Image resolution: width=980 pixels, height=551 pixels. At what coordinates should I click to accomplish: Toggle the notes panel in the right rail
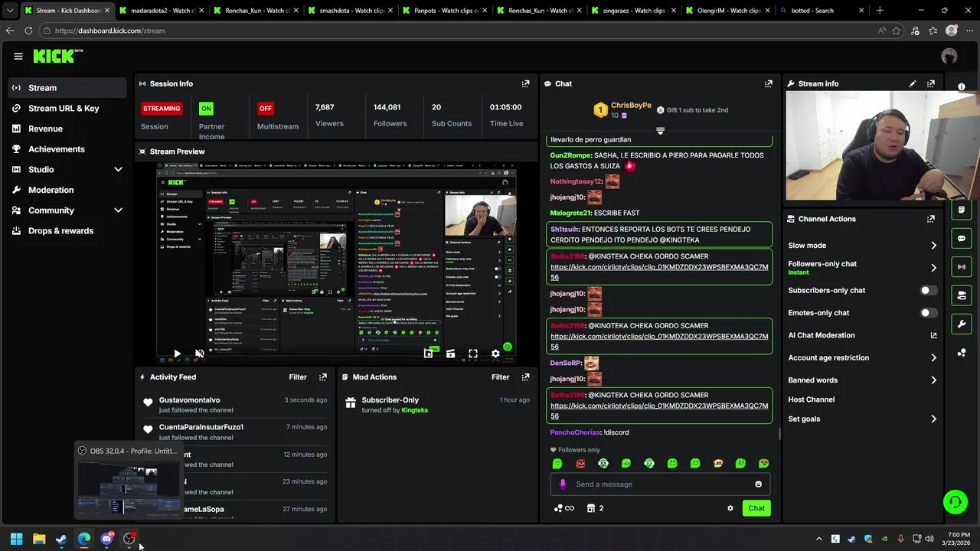pyautogui.click(x=962, y=210)
